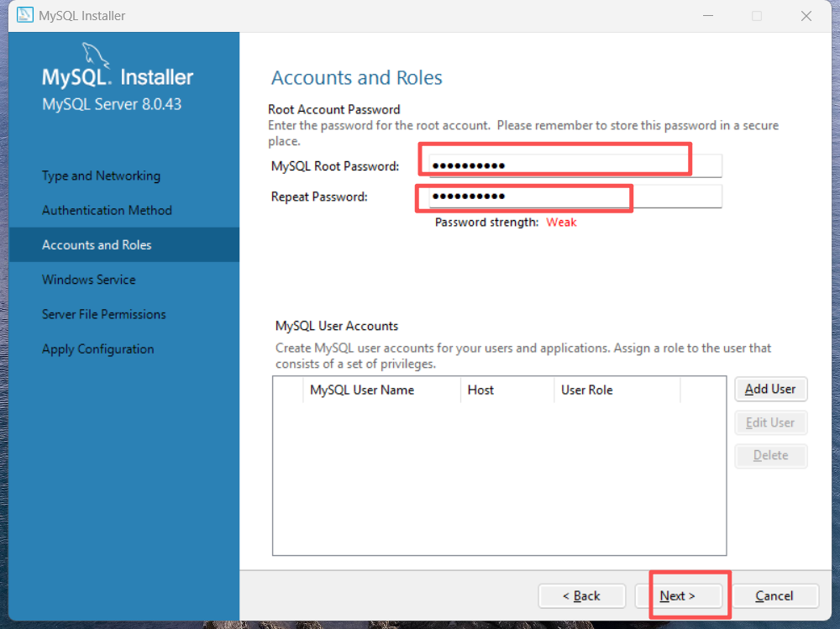This screenshot has width=840, height=629.
Task: Open the Type and Networking step
Action: tap(102, 176)
